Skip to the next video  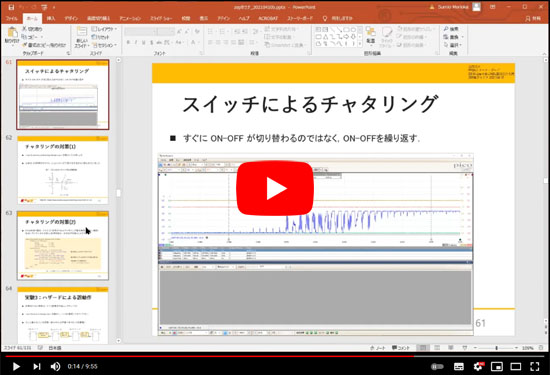(36, 366)
